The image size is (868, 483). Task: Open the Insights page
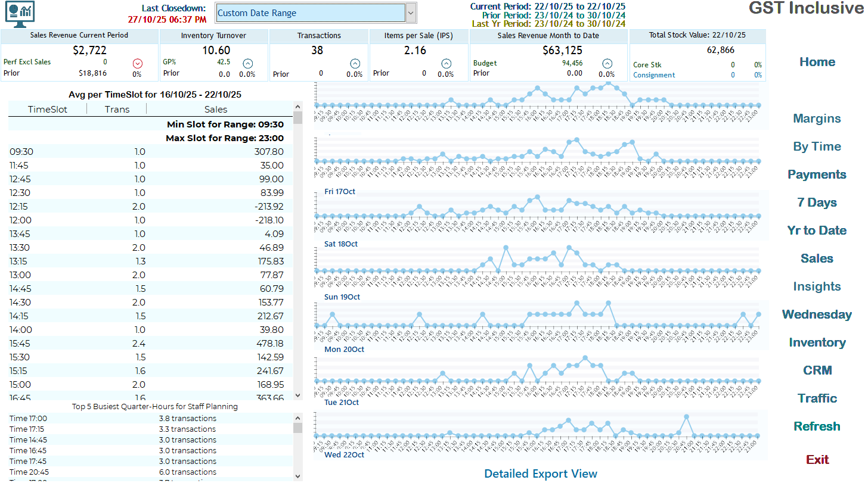pos(816,286)
